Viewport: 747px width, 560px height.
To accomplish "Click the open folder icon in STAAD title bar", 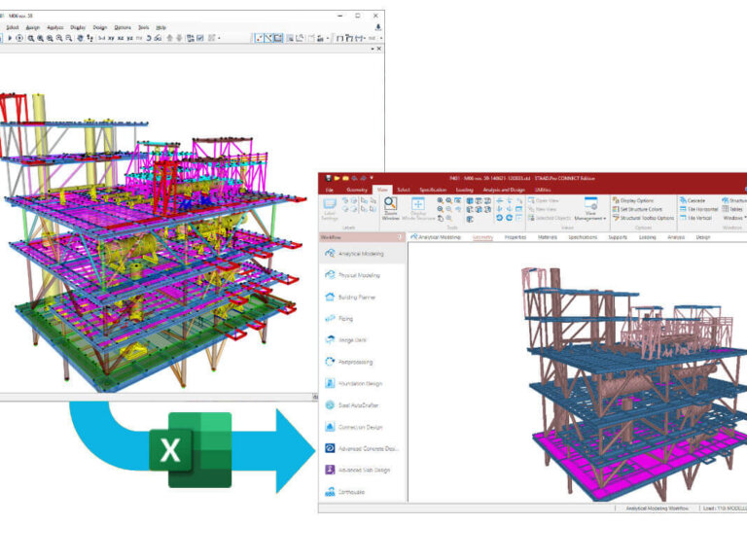I will [x=337, y=178].
